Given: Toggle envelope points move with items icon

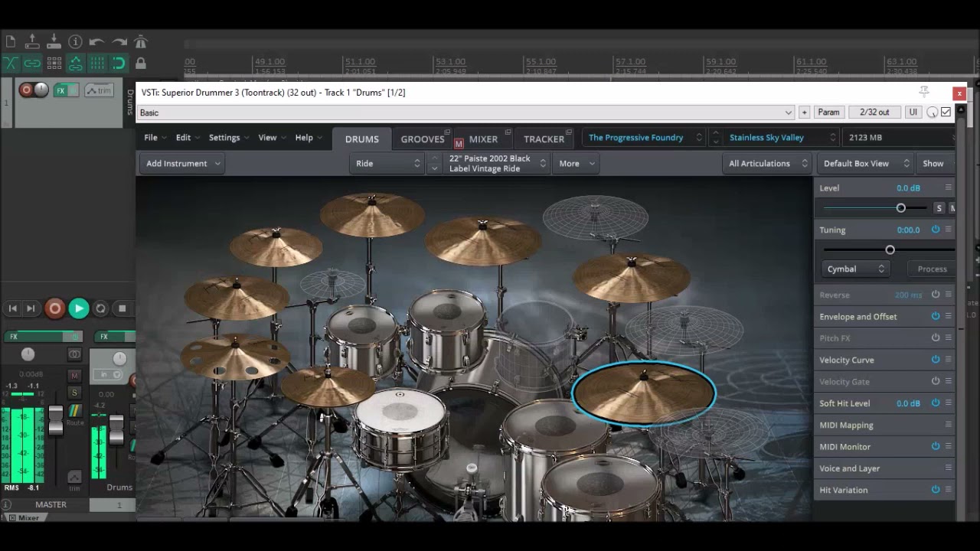Looking at the screenshot, I should (75, 64).
